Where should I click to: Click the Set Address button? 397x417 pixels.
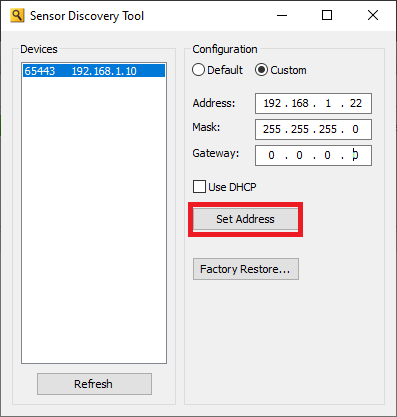[x=246, y=219]
